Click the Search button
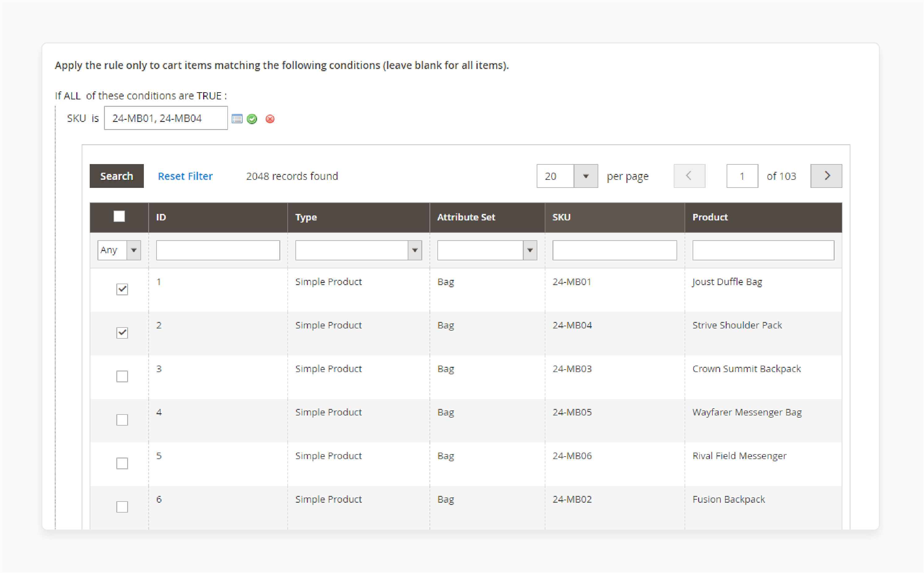The height and width of the screenshot is (573, 924). (117, 176)
